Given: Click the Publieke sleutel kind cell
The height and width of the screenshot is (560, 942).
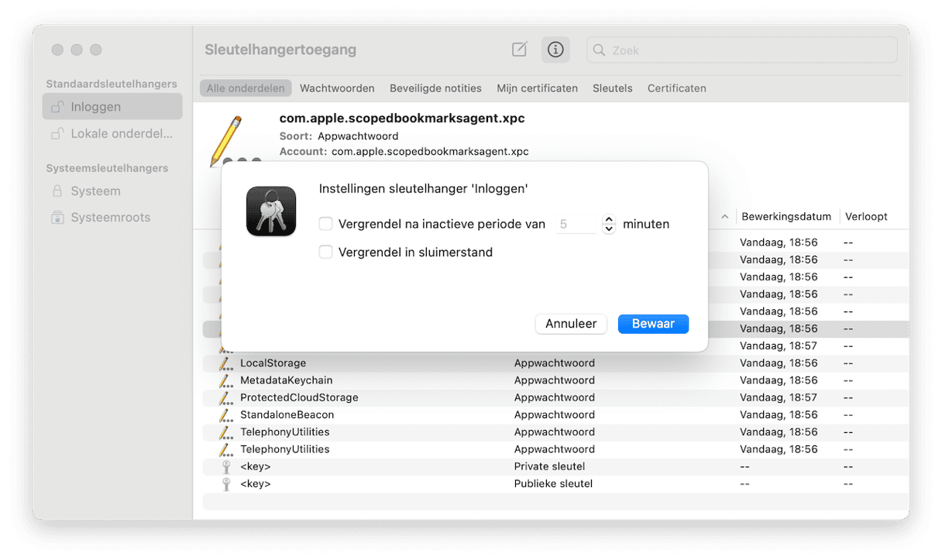Looking at the screenshot, I should [553, 483].
